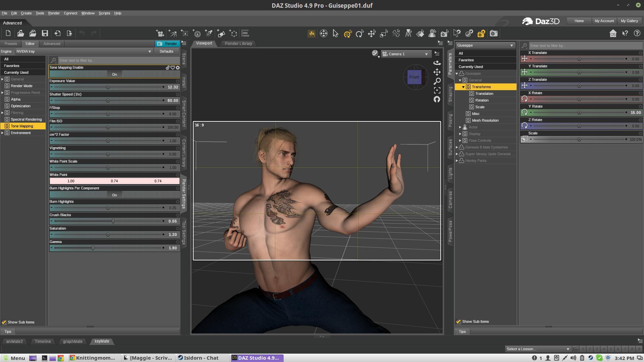Click the Render camera icon in the toolbar
644x362 pixels.
(x=493, y=33)
